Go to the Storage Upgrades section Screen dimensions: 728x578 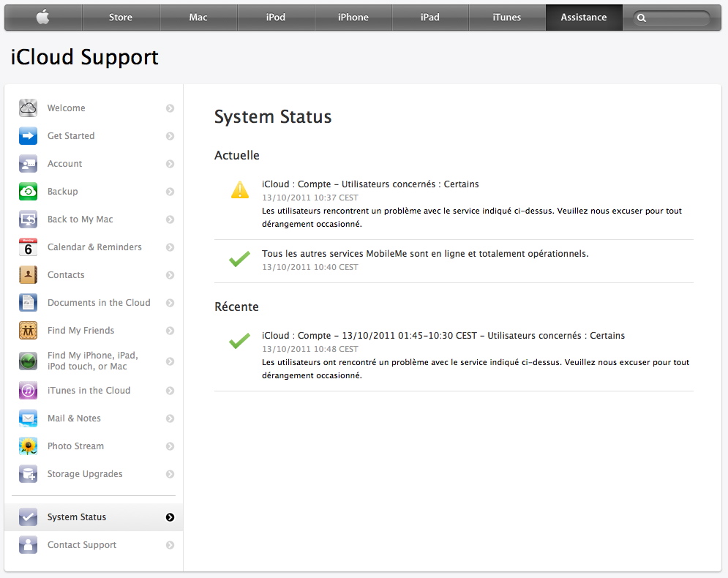pyautogui.click(x=85, y=474)
